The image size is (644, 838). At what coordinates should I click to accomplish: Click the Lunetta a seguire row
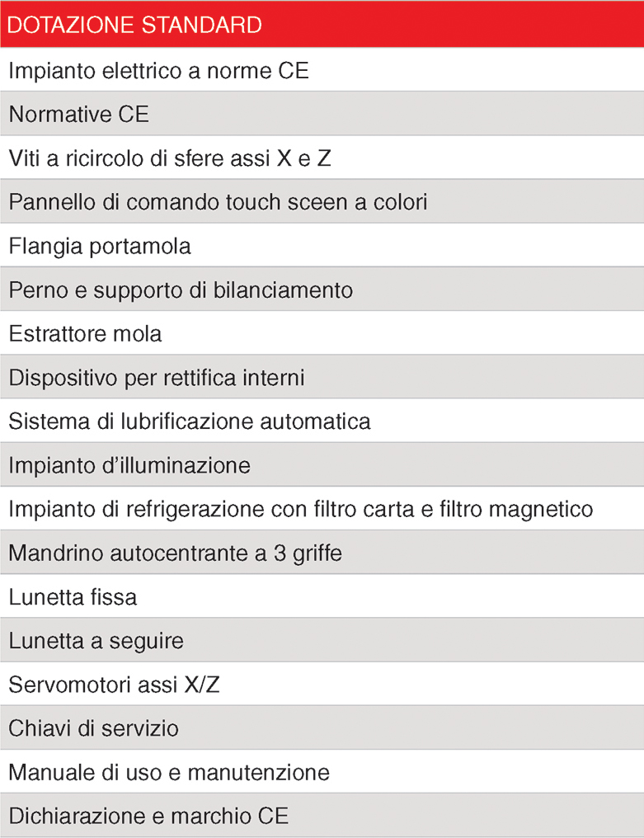point(322,639)
